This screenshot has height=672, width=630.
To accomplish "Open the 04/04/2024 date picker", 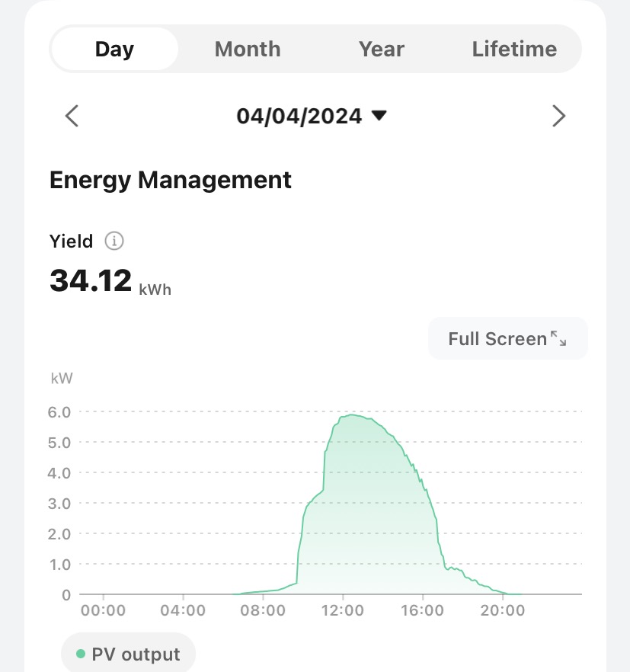I will coord(299,116).
